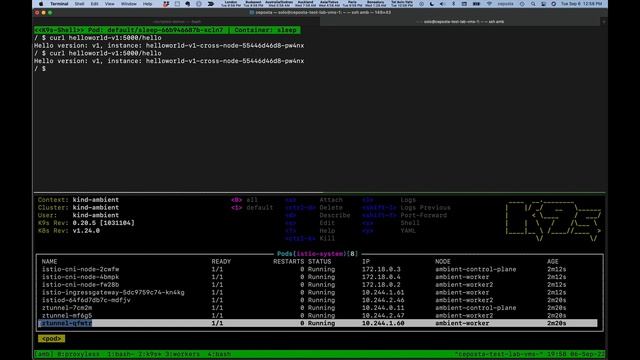The image size is (640, 360).
Task: Open the Help menu
Action: click(147, 4)
